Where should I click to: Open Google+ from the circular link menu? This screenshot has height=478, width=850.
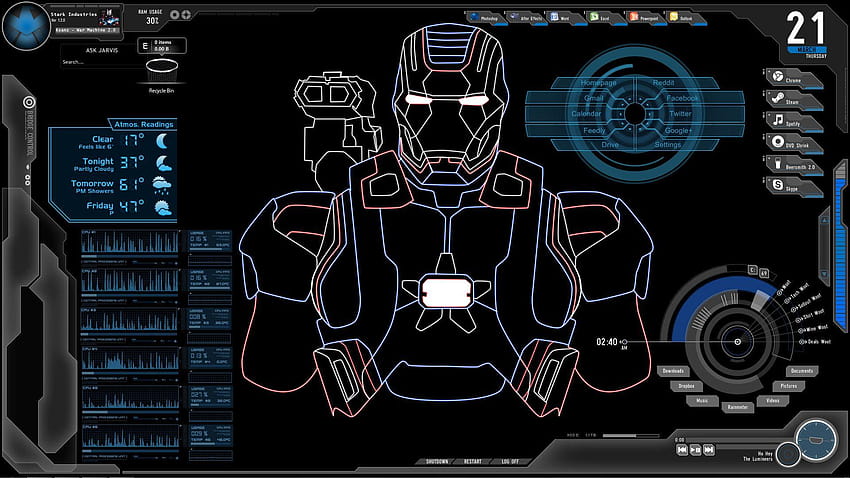coord(678,131)
